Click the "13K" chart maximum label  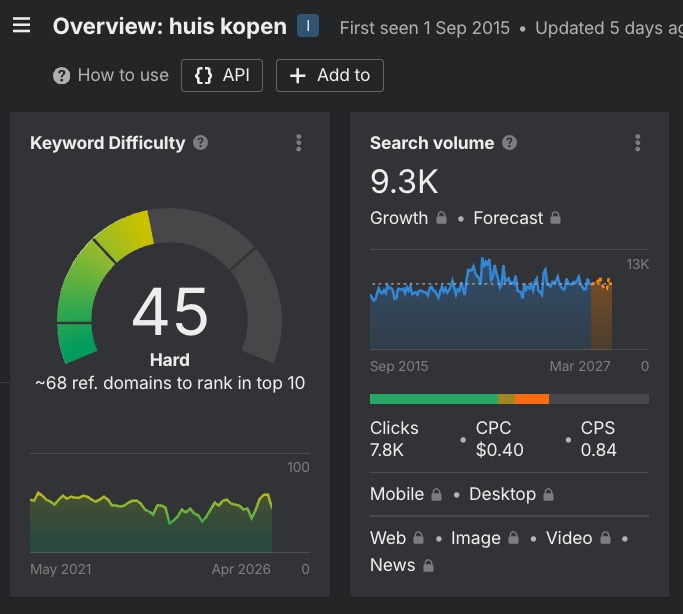pos(638,264)
